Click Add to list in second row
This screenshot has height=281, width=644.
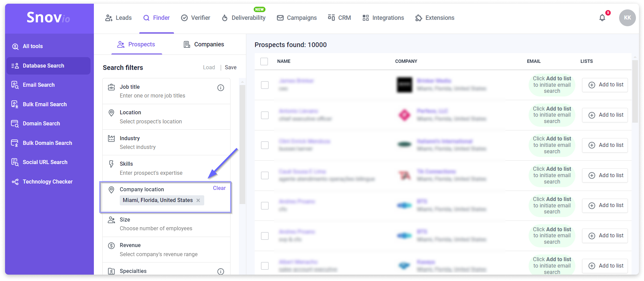(x=605, y=115)
